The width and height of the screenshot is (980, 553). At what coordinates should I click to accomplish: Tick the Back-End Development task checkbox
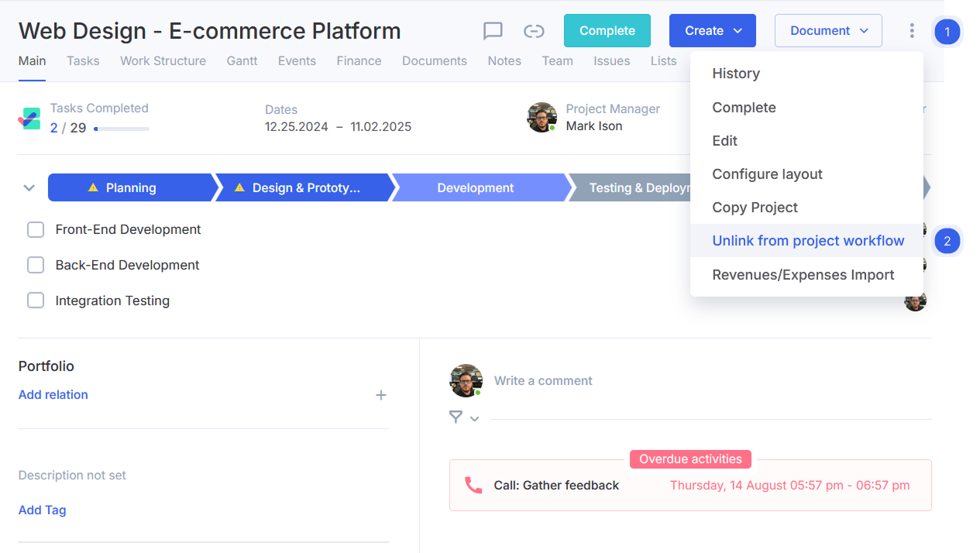click(x=36, y=265)
